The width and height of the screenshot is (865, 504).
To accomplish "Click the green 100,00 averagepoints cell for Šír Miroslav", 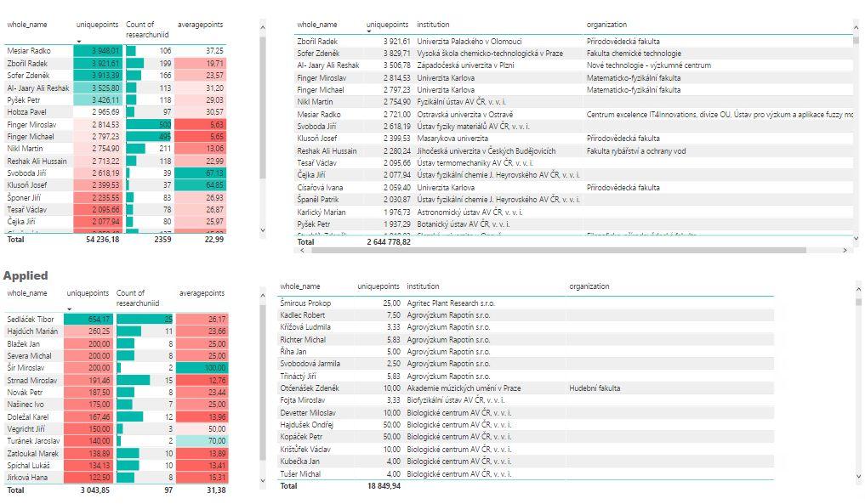I will (x=202, y=368).
